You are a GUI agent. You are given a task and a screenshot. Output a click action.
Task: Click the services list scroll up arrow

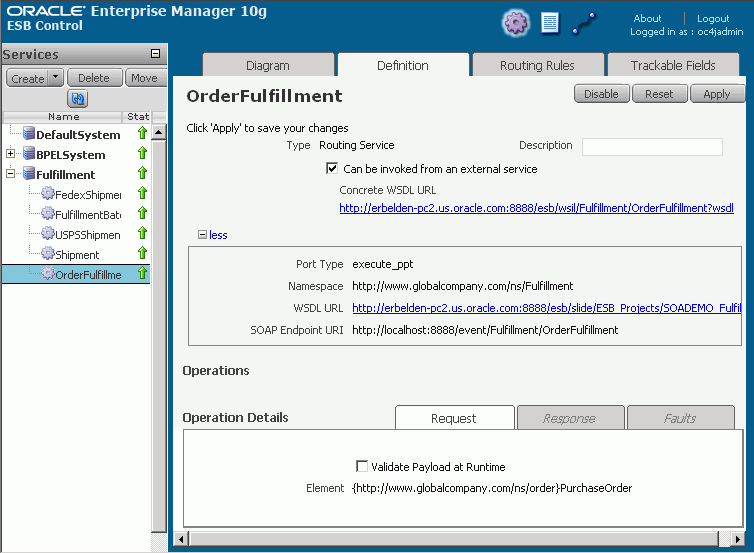pyautogui.click(x=159, y=132)
